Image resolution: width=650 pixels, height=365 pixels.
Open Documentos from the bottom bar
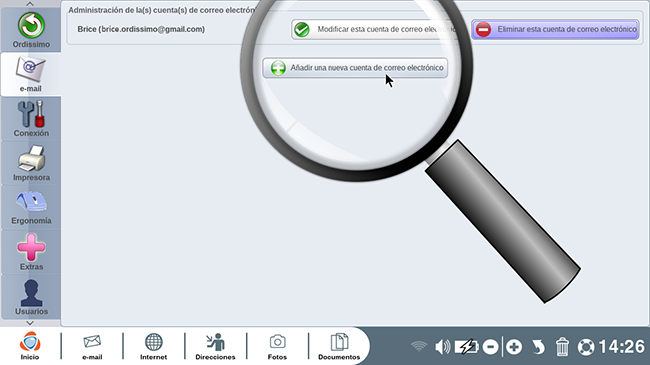pyautogui.click(x=339, y=346)
